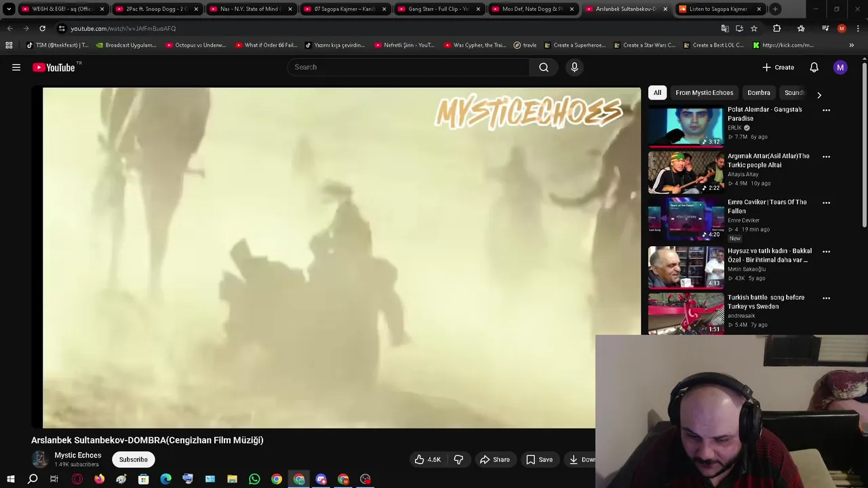
Task: Open more options for Emre Ceviker video
Action: [x=826, y=203]
